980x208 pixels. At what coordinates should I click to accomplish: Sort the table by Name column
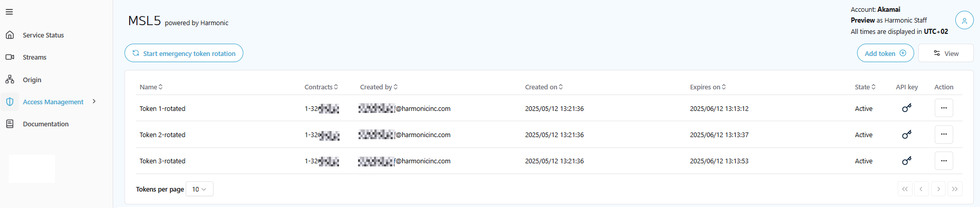pos(151,87)
